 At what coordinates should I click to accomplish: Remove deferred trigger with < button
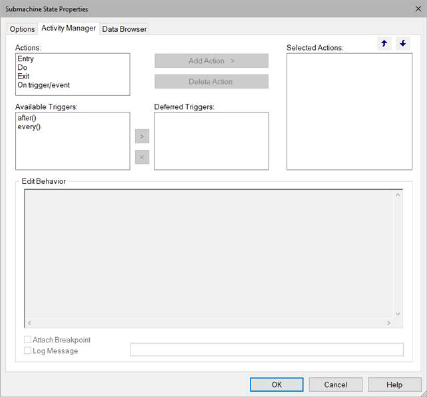point(142,157)
